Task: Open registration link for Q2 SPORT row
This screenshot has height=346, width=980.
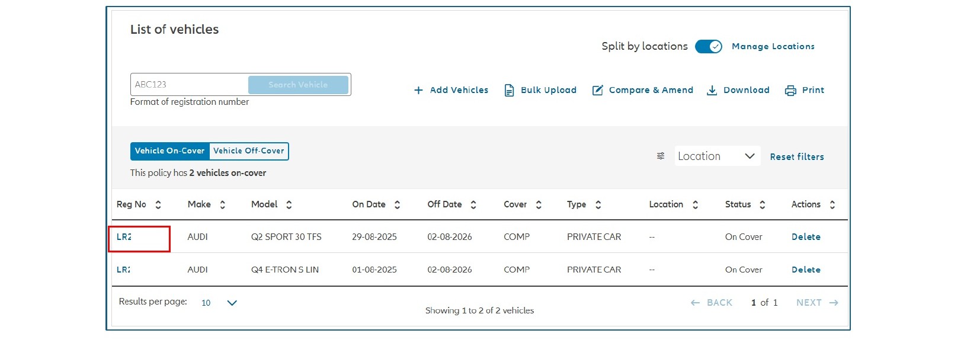Action: click(124, 237)
